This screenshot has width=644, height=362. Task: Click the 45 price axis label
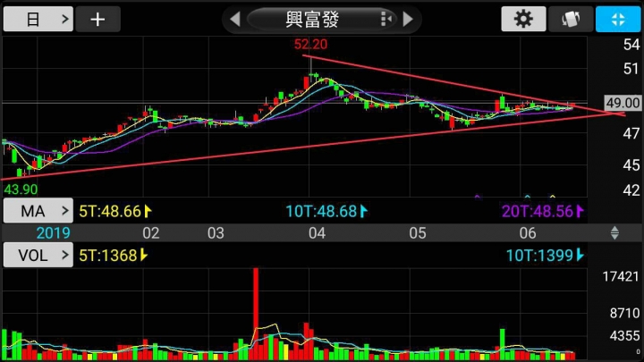point(631,165)
